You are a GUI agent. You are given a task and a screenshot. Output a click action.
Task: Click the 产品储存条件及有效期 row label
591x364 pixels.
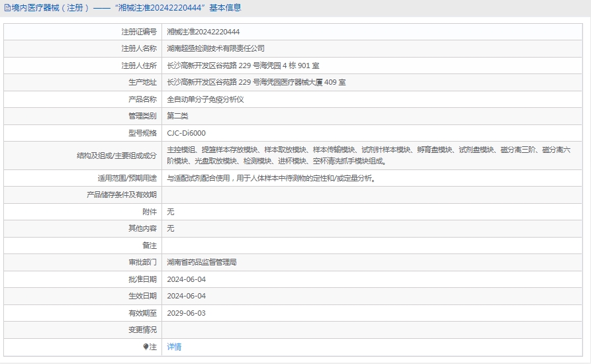pos(121,195)
